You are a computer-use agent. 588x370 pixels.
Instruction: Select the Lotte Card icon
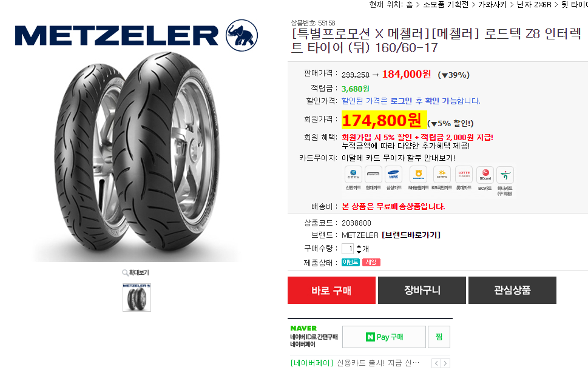coord(464,175)
